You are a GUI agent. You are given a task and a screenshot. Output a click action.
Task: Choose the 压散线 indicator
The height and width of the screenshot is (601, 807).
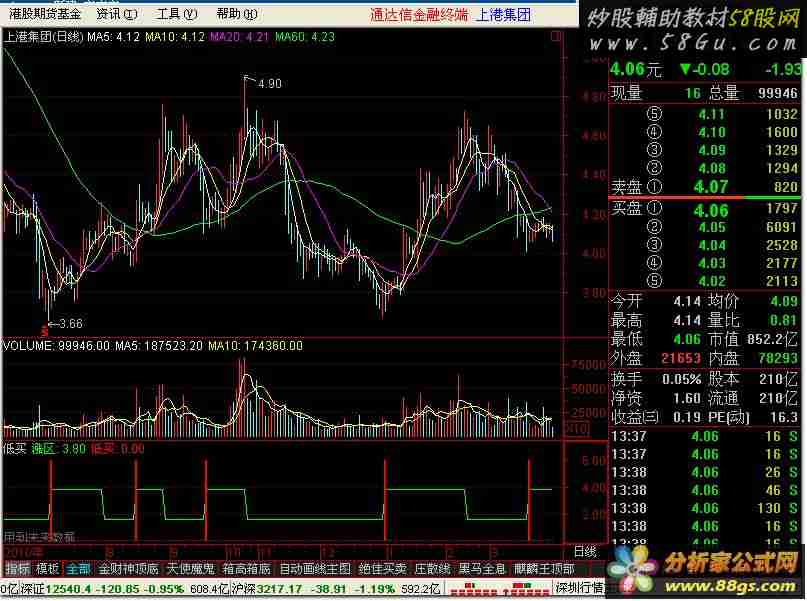click(433, 569)
